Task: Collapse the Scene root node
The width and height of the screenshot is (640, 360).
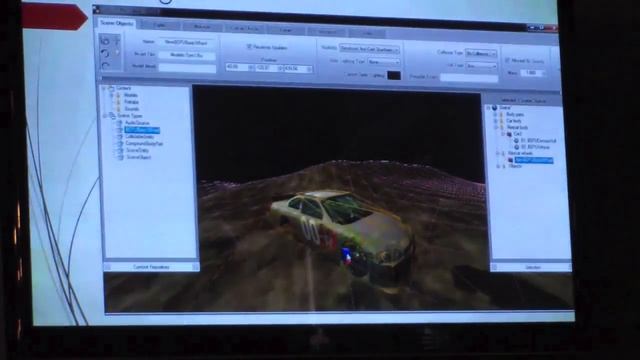Action: pyautogui.click(x=488, y=108)
